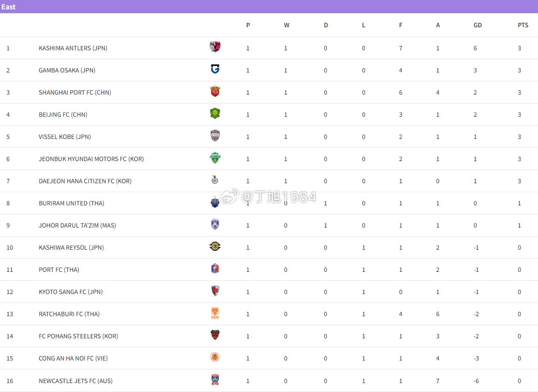
Task: Click Newcastle Jets goals against 7
Action: click(x=437, y=381)
